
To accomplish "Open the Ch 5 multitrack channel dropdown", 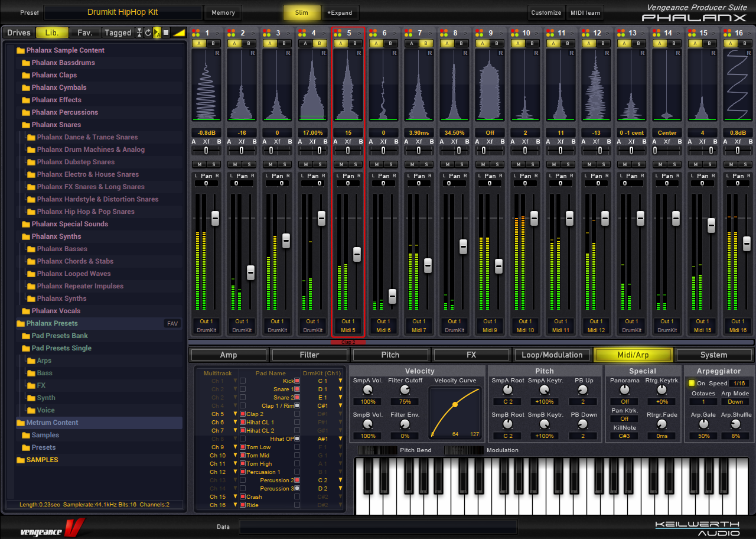I will [236, 414].
